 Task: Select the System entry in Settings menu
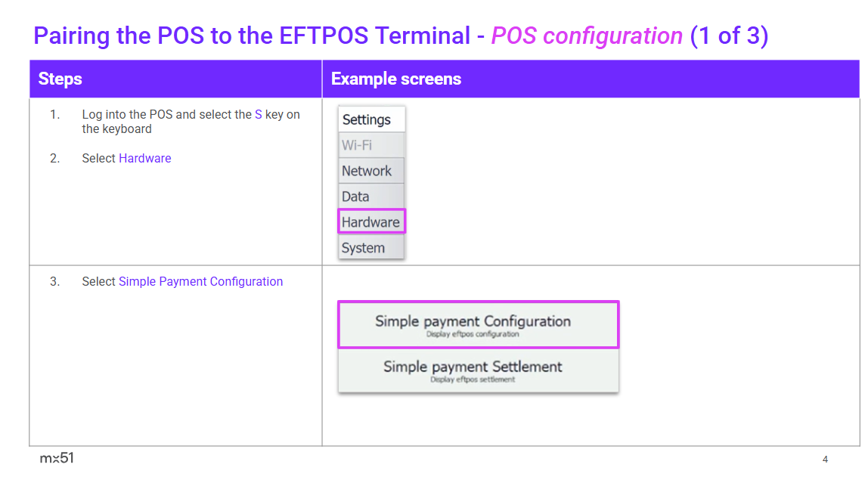(x=363, y=248)
